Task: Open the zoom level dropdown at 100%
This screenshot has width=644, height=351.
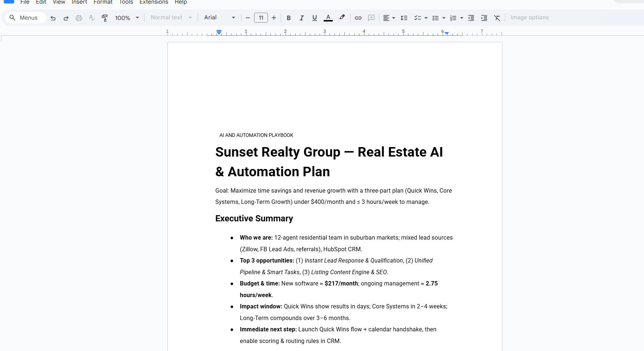Action: (127, 18)
